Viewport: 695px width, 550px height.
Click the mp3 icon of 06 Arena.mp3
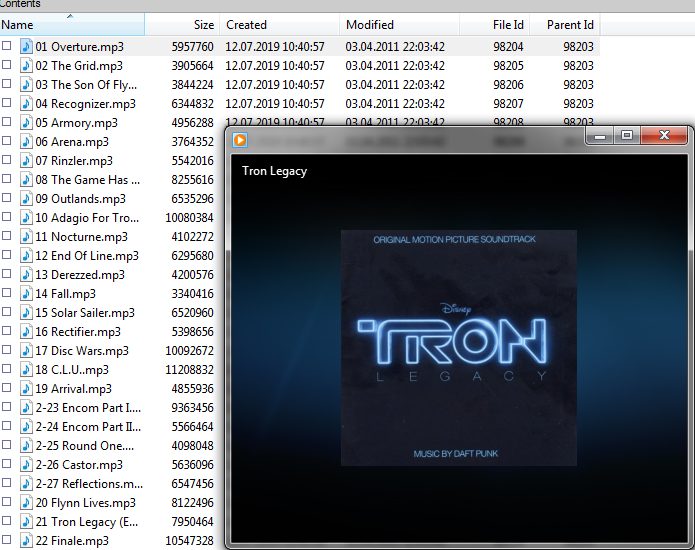pos(26,142)
